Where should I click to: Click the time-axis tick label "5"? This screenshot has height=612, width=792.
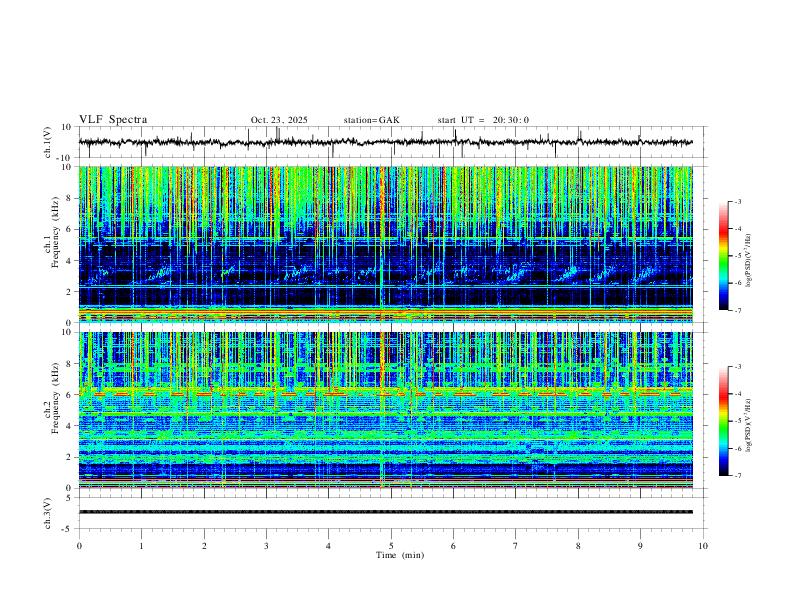coord(391,546)
